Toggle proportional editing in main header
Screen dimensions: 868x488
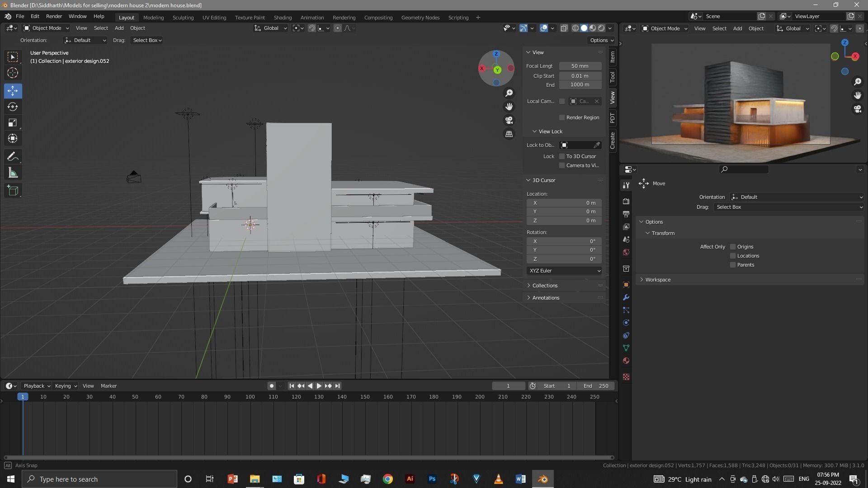(x=338, y=28)
